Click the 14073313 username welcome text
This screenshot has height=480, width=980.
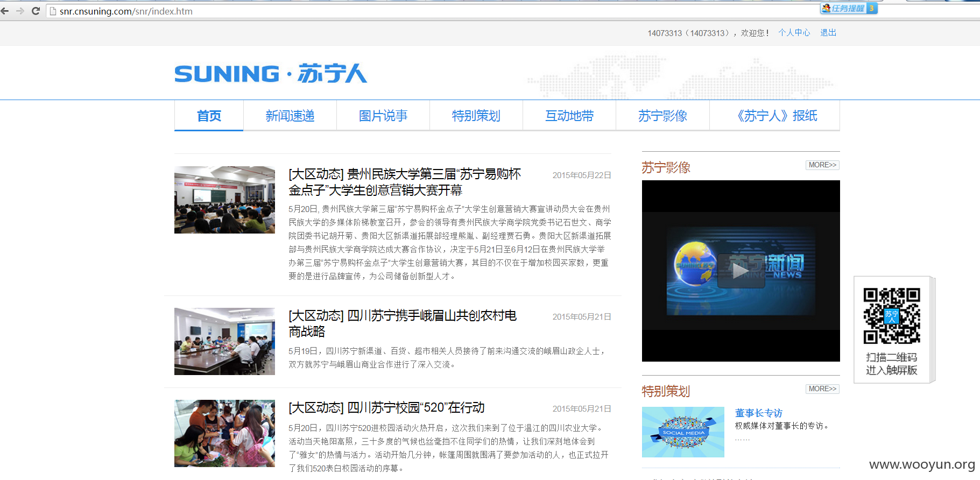click(x=708, y=33)
